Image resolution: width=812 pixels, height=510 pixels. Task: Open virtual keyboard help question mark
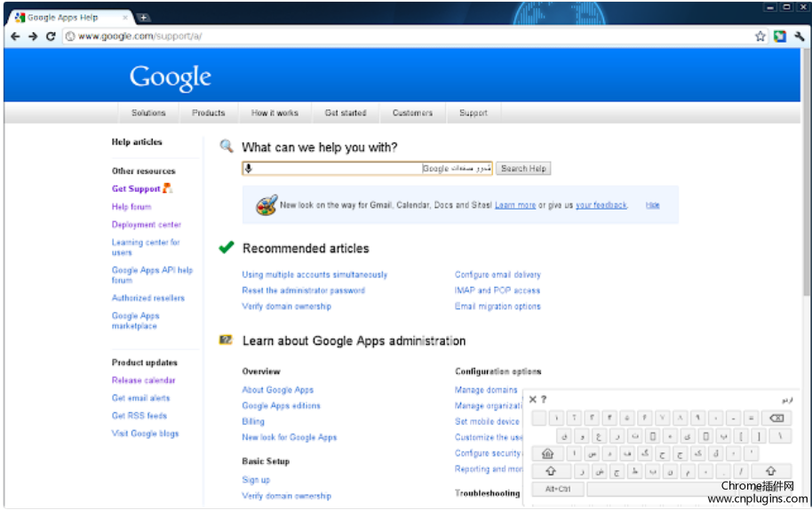544,399
